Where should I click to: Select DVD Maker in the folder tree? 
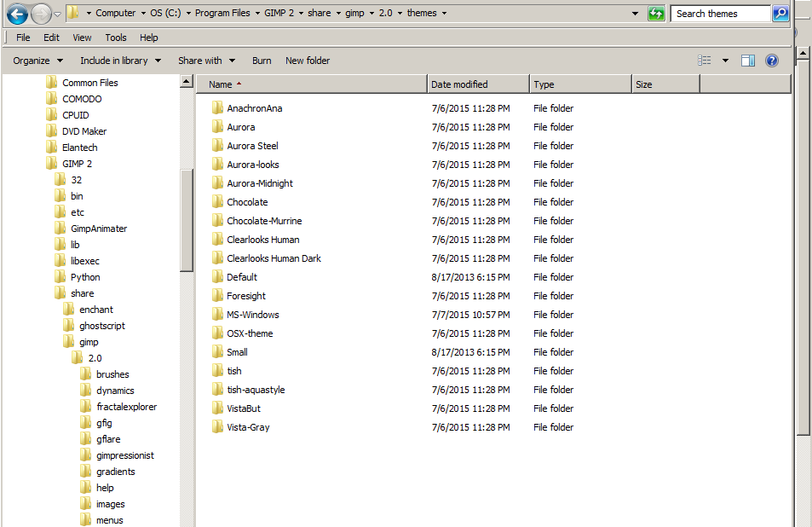84,131
